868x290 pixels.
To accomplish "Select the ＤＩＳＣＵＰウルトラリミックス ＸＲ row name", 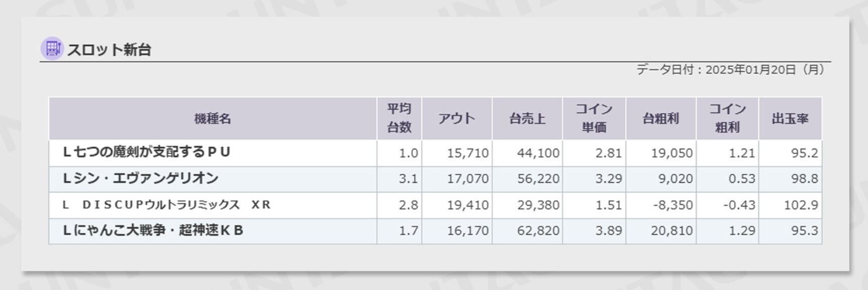I will [x=166, y=205].
